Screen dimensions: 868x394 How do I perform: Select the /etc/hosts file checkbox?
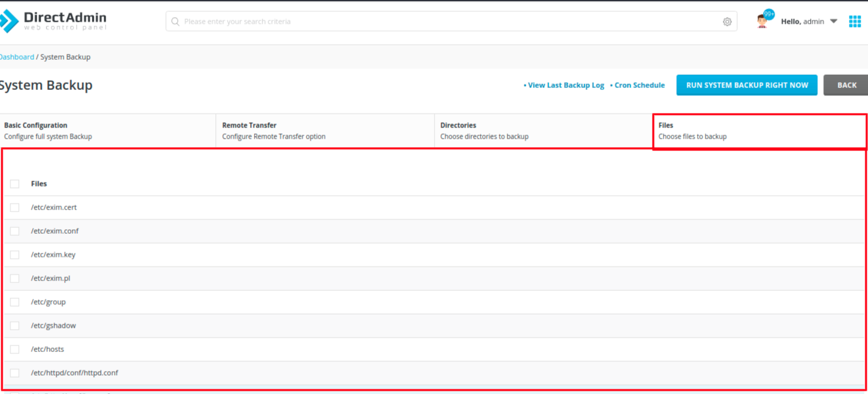(x=14, y=349)
